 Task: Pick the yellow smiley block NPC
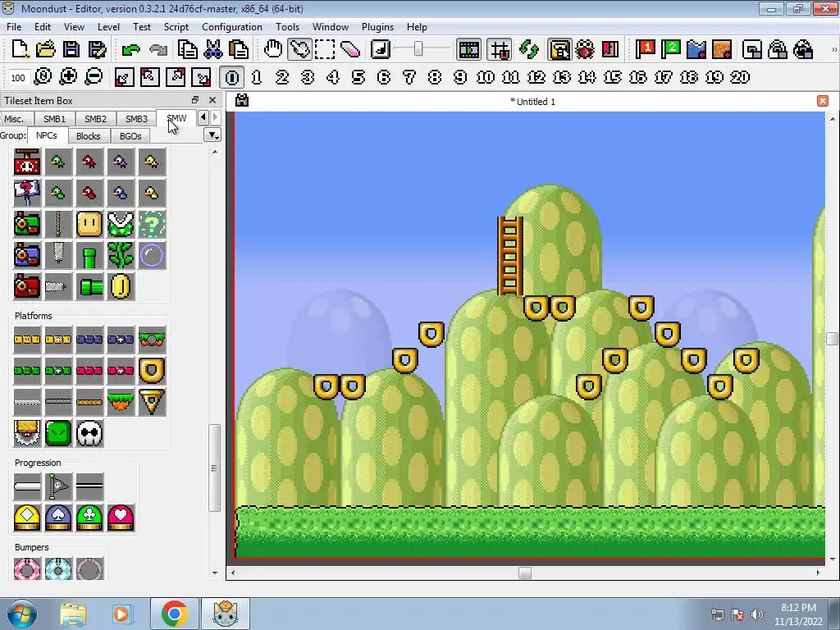coord(89,224)
